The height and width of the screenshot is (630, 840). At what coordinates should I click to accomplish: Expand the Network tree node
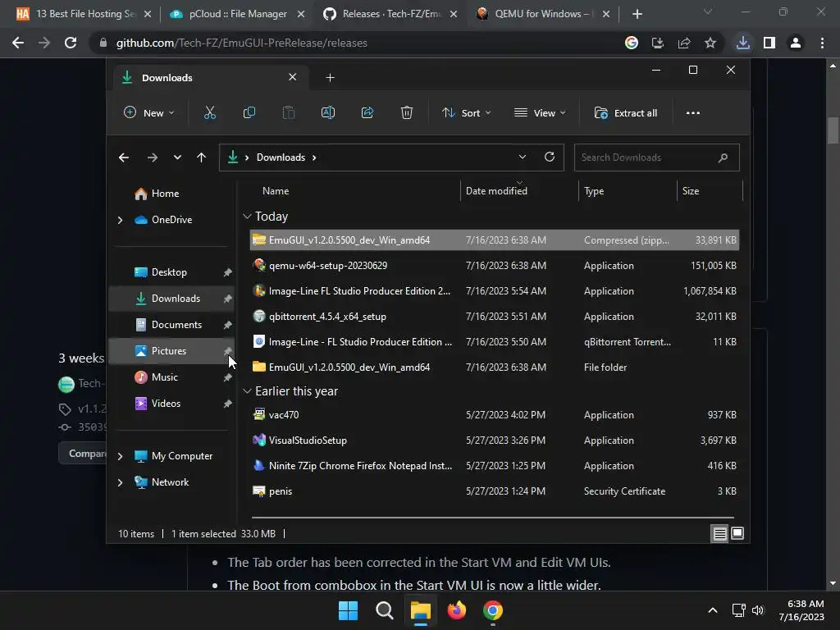120,482
